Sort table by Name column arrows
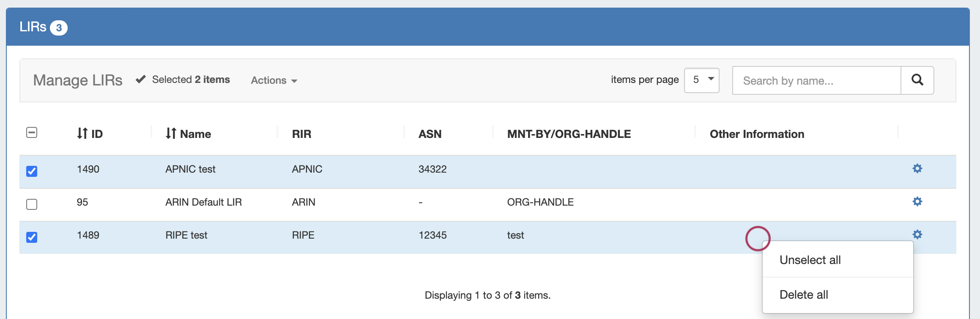 (x=171, y=134)
